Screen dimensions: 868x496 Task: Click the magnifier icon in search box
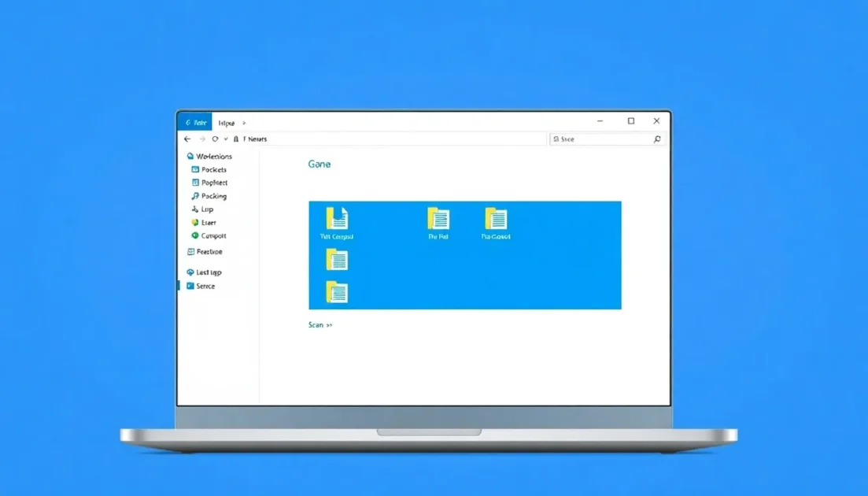[657, 139]
